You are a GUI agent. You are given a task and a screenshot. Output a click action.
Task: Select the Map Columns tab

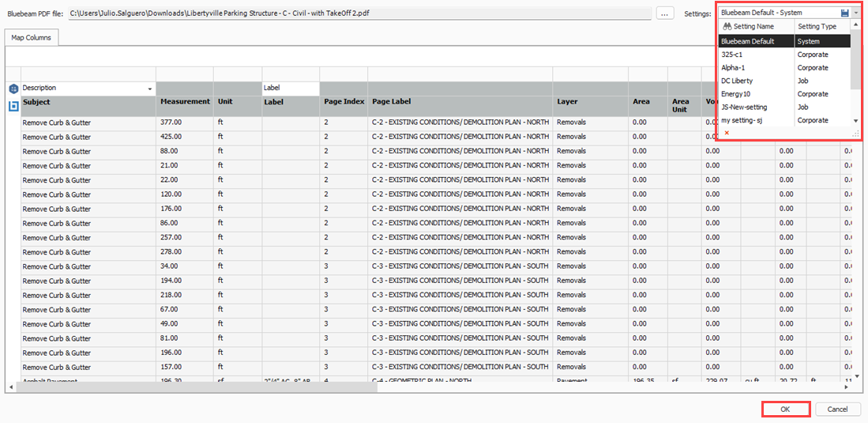[31, 38]
